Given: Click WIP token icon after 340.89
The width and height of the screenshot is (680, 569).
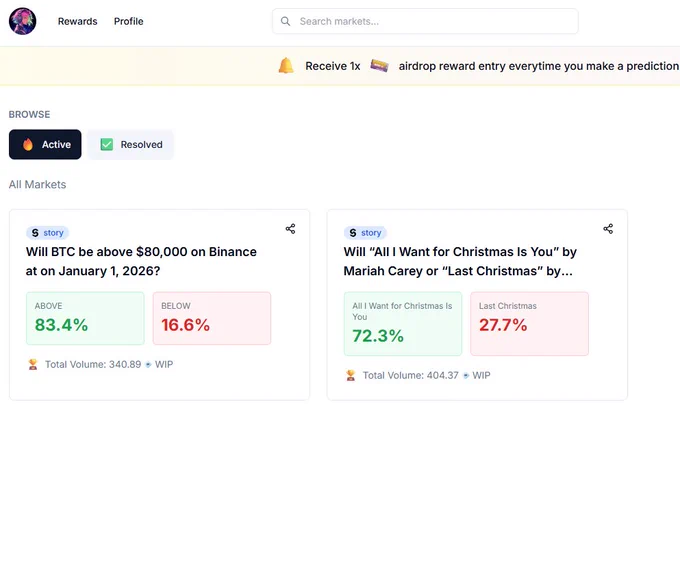Looking at the screenshot, I should coord(148,365).
